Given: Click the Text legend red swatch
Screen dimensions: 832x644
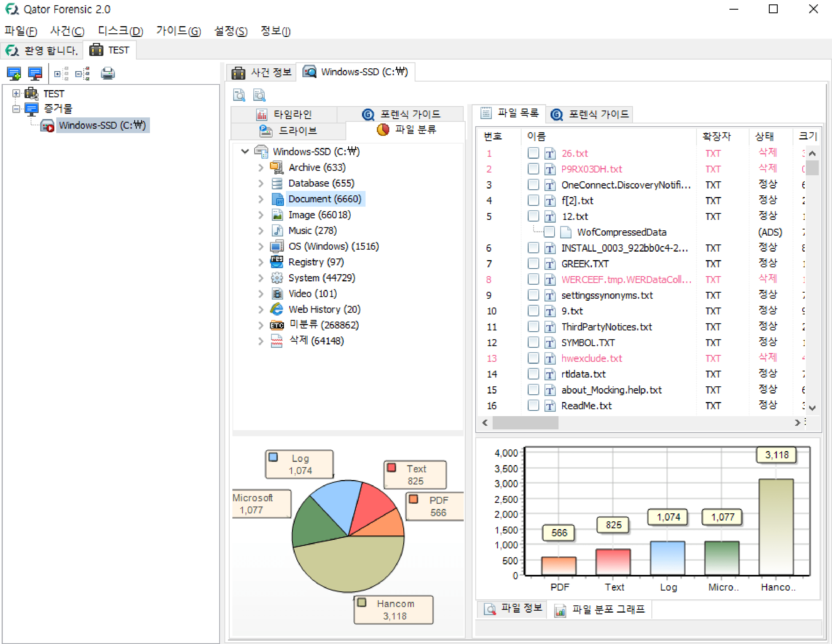Looking at the screenshot, I should (x=392, y=467).
